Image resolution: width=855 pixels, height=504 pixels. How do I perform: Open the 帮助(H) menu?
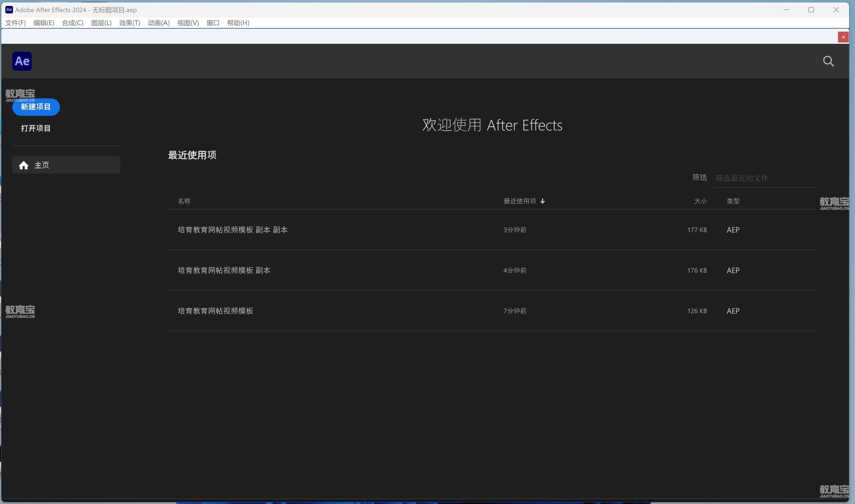(x=238, y=23)
